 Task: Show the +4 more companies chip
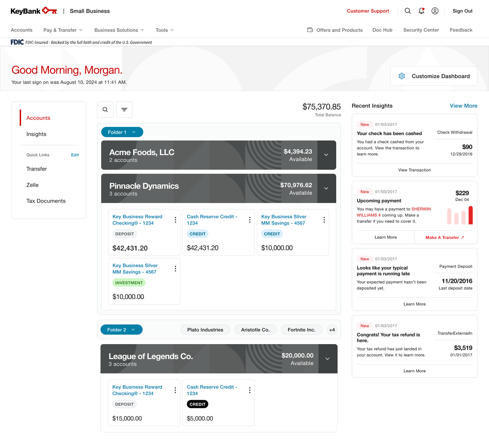click(332, 330)
